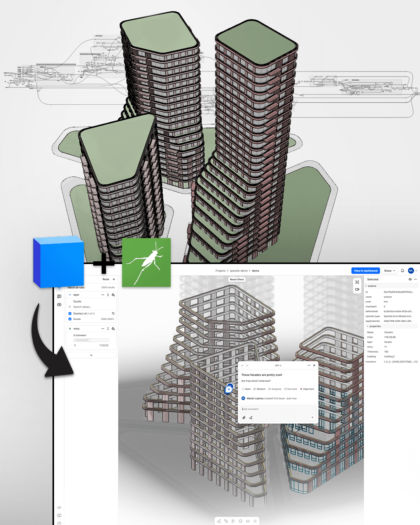Screen dimensions: 420x525
Task: Change the Equals condition on the layer filter
Action: click(x=77, y=301)
